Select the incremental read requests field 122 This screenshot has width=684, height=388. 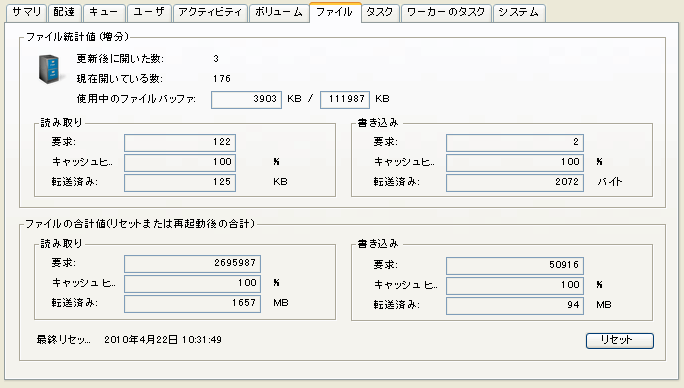point(180,142)
